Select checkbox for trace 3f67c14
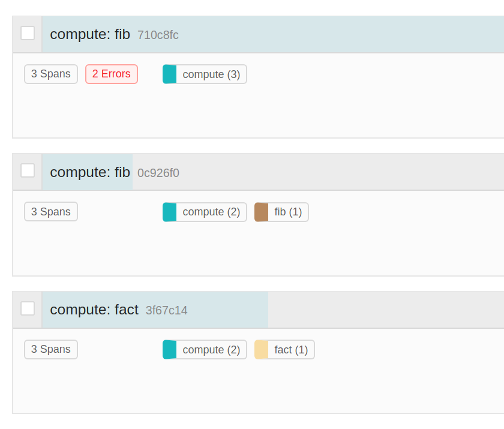The height and width of the screenshot is (429, 504). tap(28, 308)
